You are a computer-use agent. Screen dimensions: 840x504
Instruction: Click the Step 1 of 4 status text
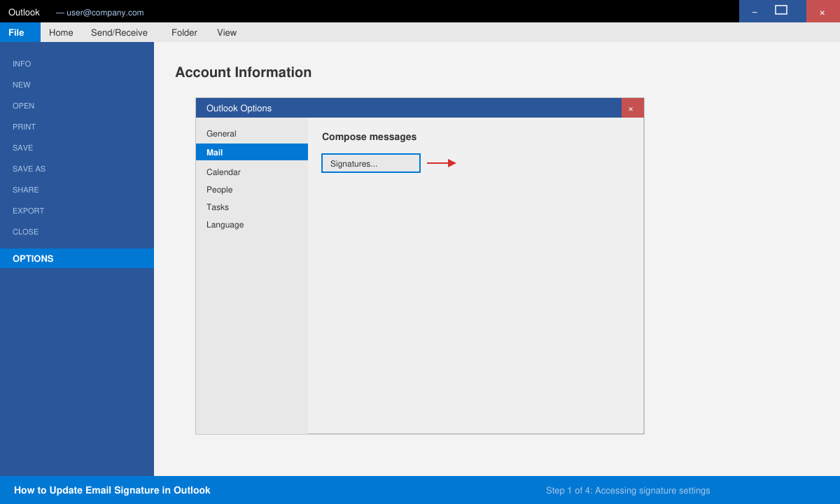(628, 490)
